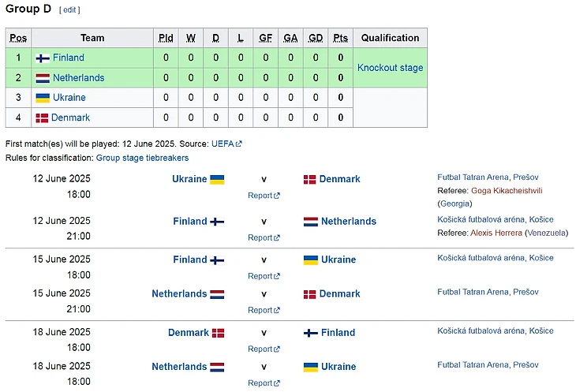Open referee Goga Kikacheishvili's page
The image size is (576, 392).
click(x=507, y=191)
